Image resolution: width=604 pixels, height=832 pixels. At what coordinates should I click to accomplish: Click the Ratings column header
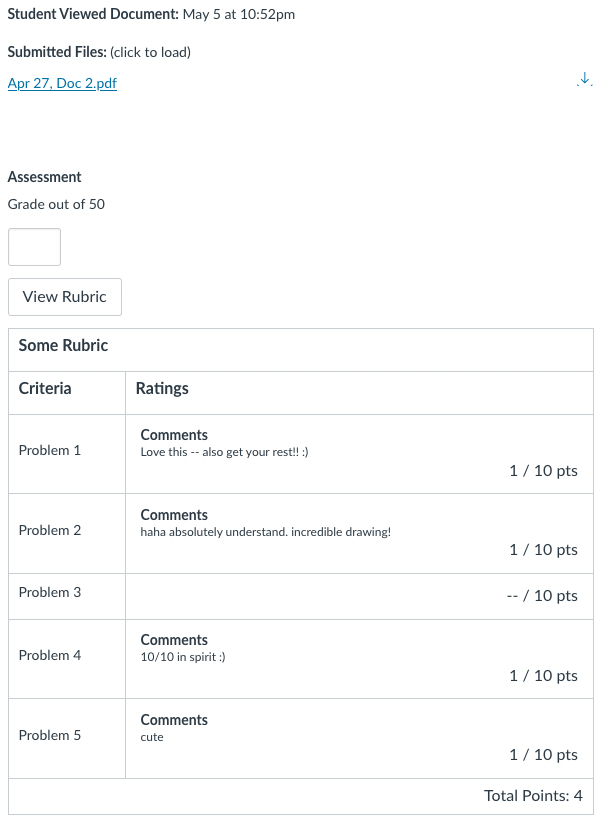[162, 389]
